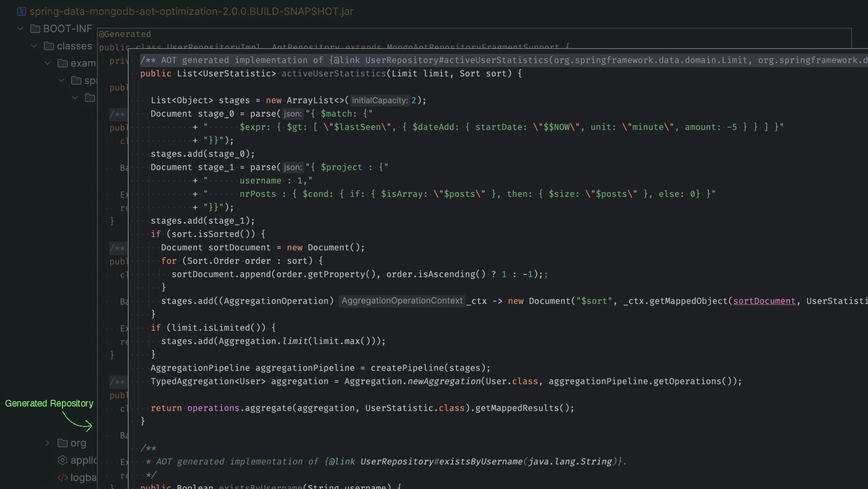Click the org folder icon

(x=63, y=443)
